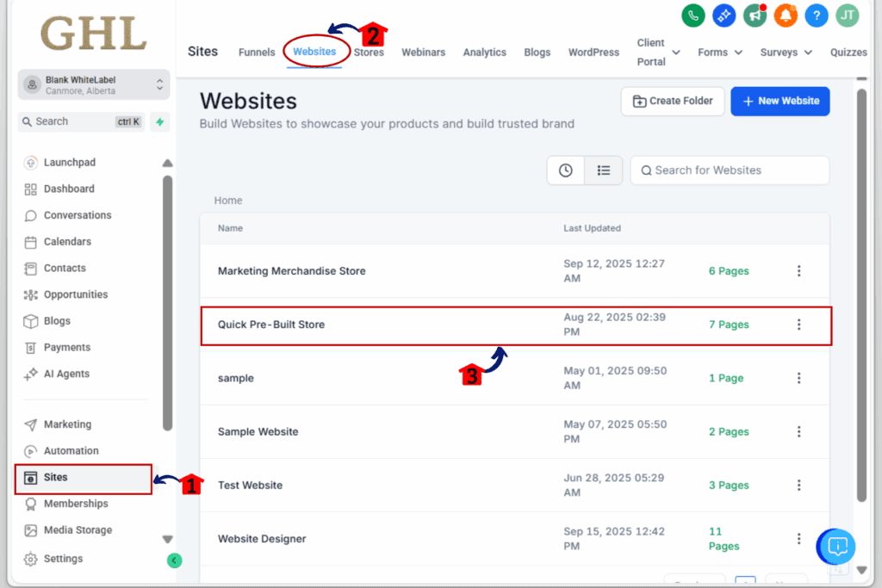Open the blue chat support widget

click(836, 546)
